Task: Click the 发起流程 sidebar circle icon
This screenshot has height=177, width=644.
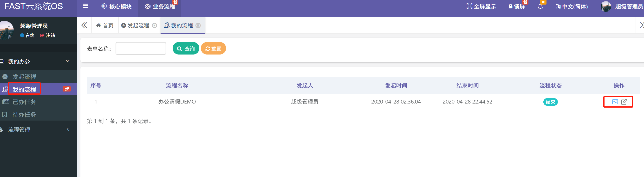Action: 5,77
